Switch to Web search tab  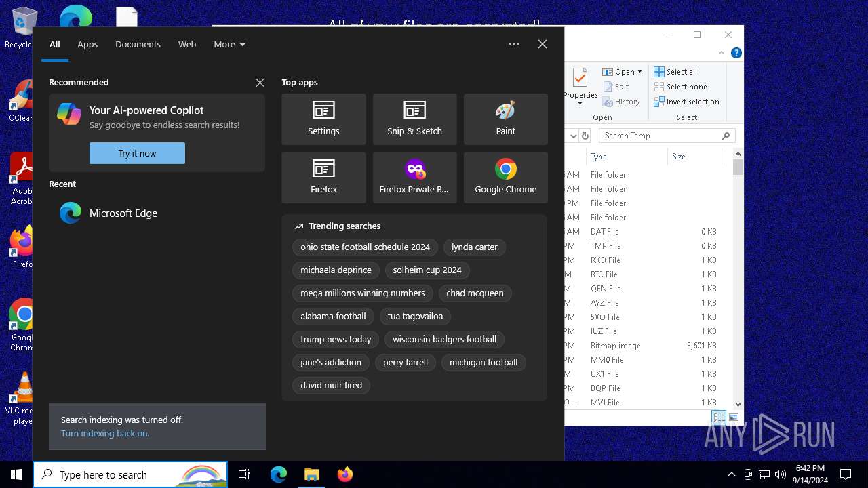[187, 44]
